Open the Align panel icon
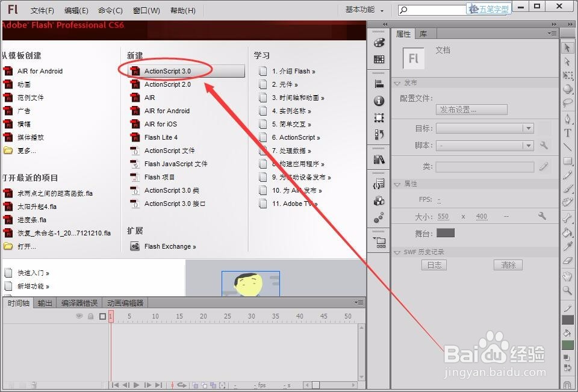 pos(379,84)
